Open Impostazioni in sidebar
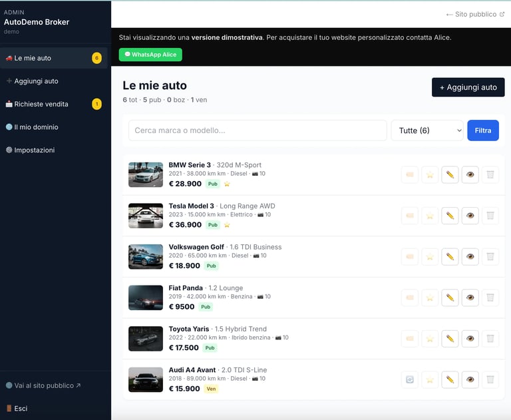Image resolution: width=511 pixels, height=420 pixels. [54, 150]
